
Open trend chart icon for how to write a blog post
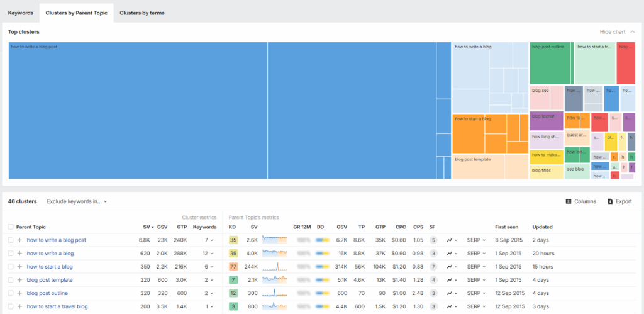(x=452, y=240)
